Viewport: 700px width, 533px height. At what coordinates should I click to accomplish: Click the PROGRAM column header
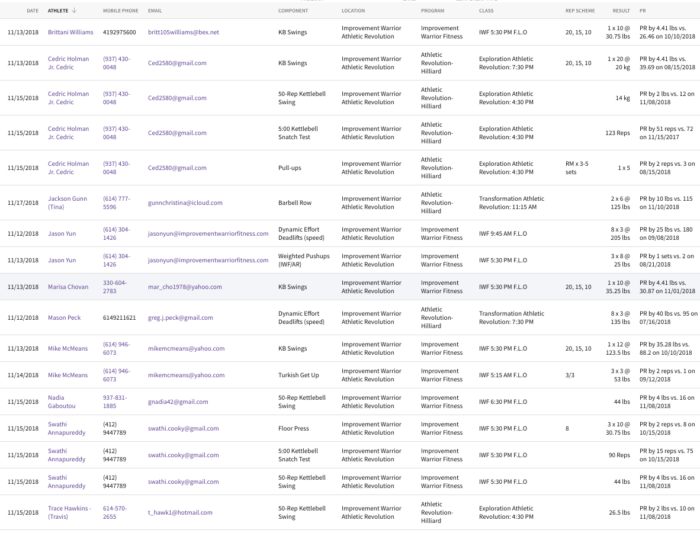[x=432, y=11]
